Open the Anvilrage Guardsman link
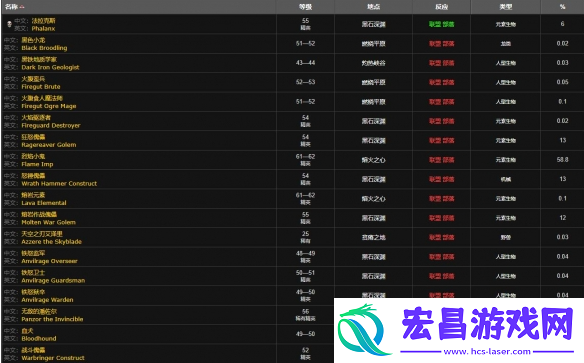 coord(53,280)
